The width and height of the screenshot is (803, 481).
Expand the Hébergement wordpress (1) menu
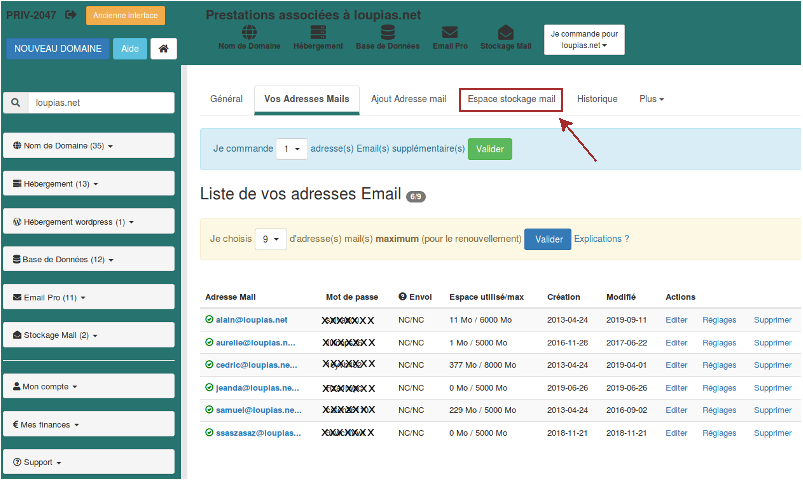pos(89,222)
